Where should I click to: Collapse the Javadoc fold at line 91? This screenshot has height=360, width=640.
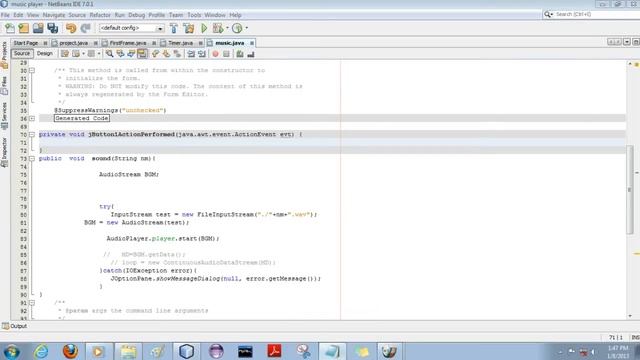[x=32, y=303]
